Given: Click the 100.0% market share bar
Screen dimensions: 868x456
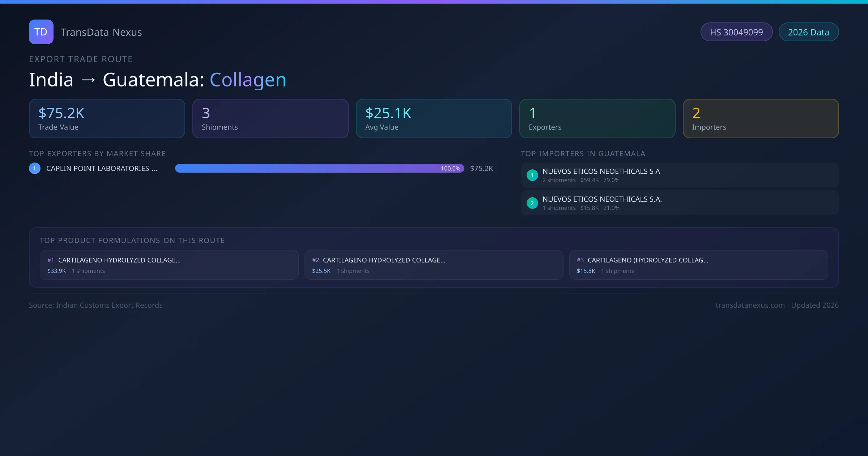Looking at the screenshot, I should [x=319, y=168].
